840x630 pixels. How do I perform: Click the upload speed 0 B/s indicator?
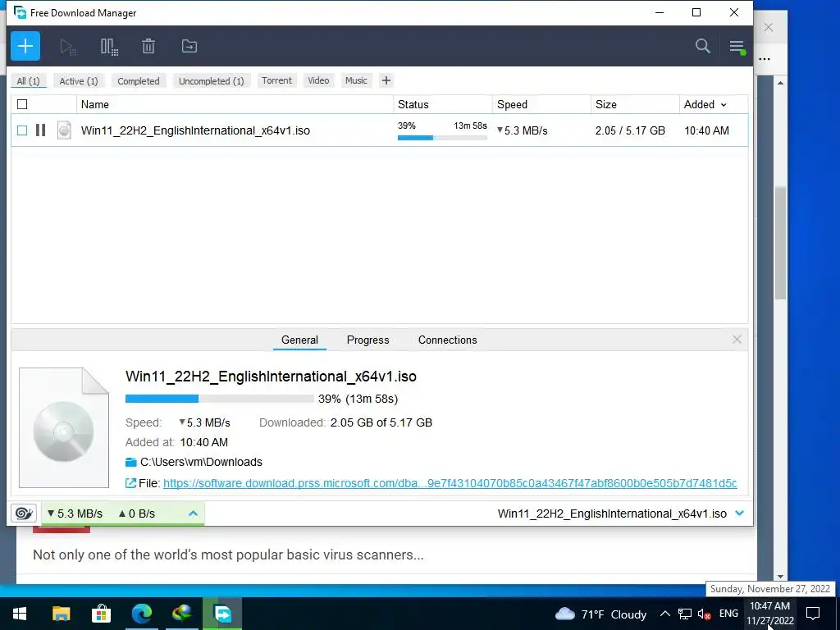[x=137, y=514]
